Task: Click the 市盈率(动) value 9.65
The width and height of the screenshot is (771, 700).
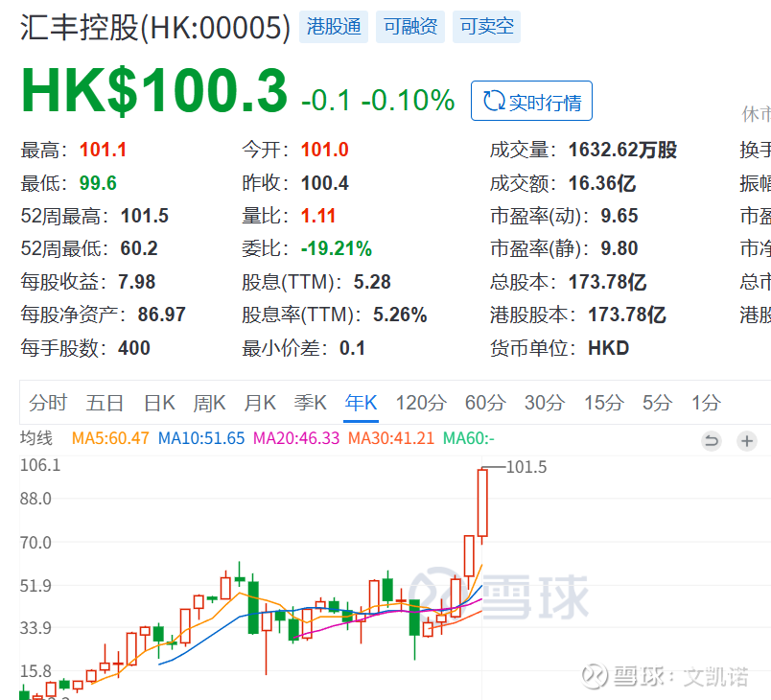Action: coord(619,216)
